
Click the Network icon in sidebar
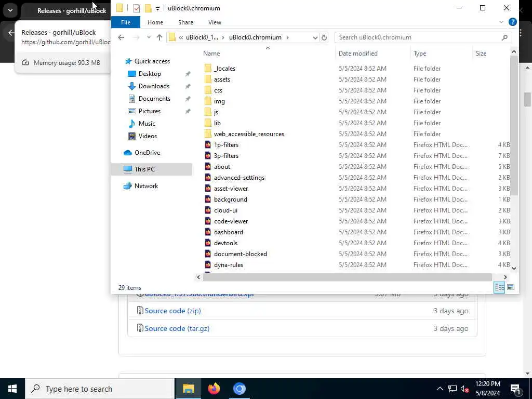pyautogui.click(x=128, y=186)
